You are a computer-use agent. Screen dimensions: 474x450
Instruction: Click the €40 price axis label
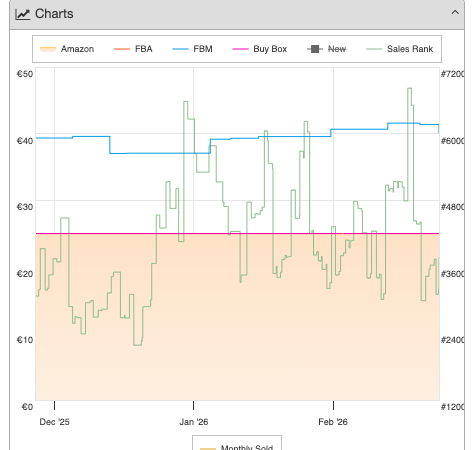click(x=25, y=141)
